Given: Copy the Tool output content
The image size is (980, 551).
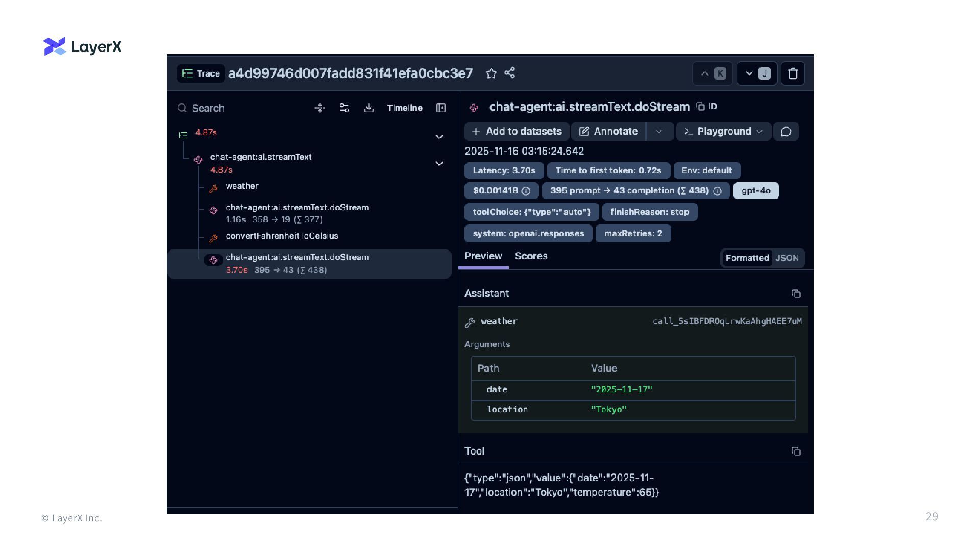Looking at the screenshot, I should [x=796, y=452].
